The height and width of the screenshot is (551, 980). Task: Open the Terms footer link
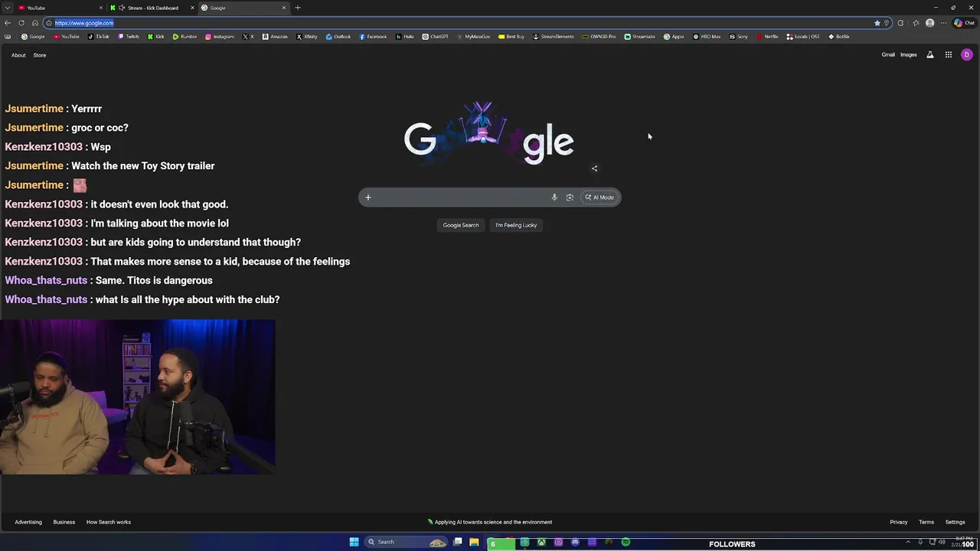tap(926, 522)
